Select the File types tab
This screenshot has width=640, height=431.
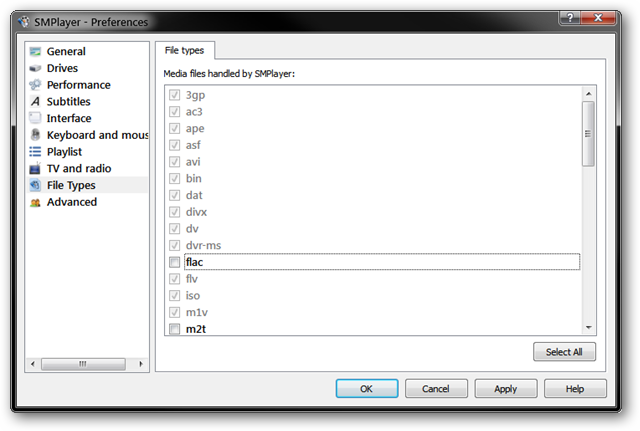click(184, 50)
